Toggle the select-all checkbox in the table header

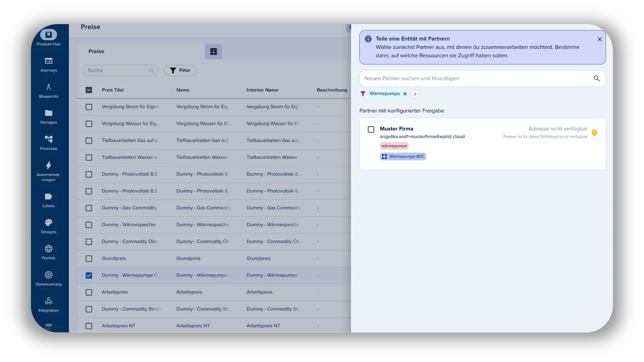pos(89,90)
